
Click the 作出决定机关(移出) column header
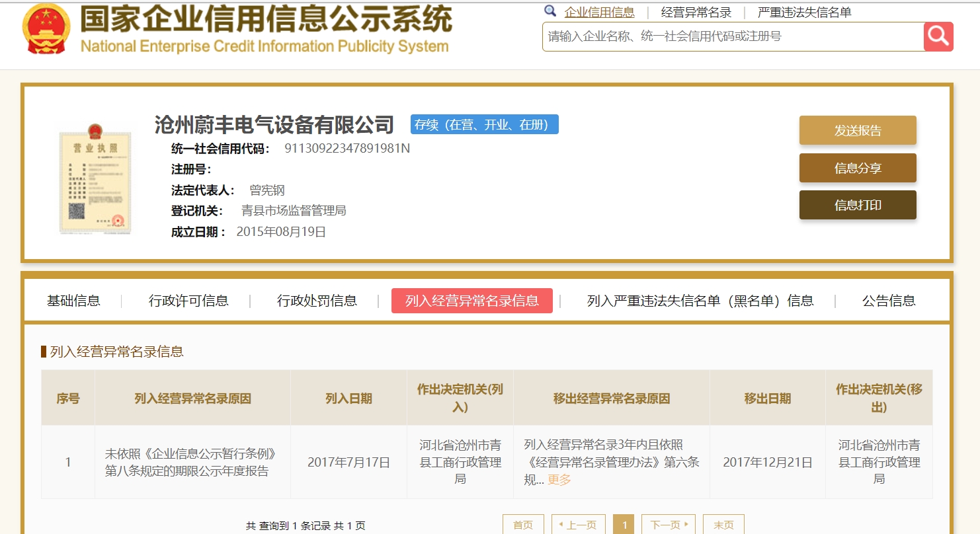[x=879, y=398]
